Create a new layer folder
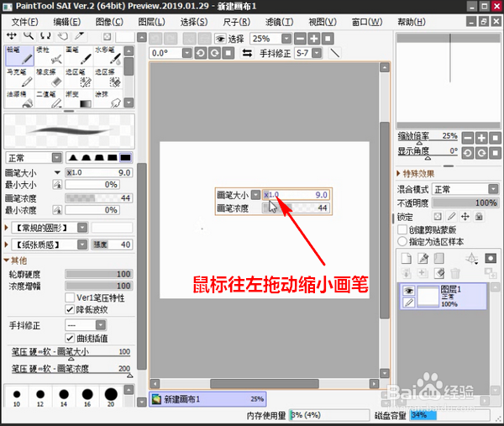Image resolution: width=504 pixels, height=426 pixels. click(x=439, y=258)
